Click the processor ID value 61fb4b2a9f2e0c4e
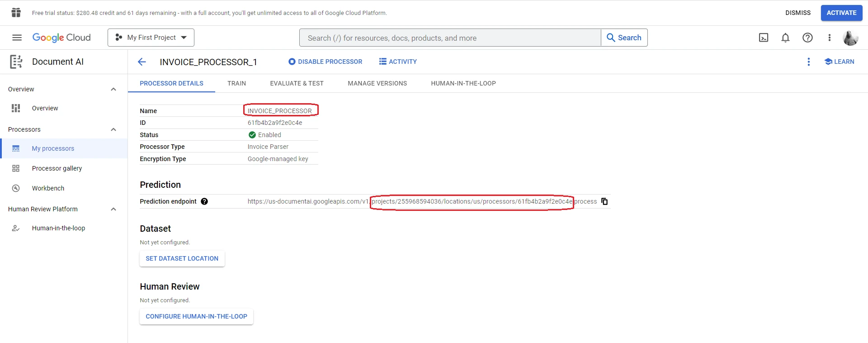This screenshot has height=343, width=868. 275,123
